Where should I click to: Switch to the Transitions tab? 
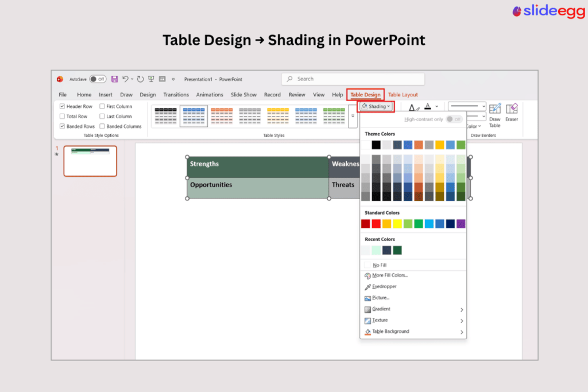click(x=176, y=95)
